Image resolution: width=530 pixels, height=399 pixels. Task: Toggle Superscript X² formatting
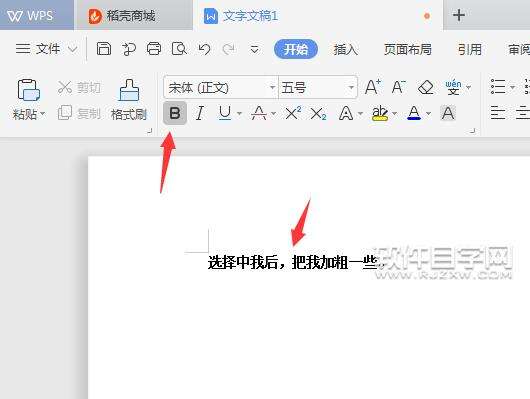(293, 113)
